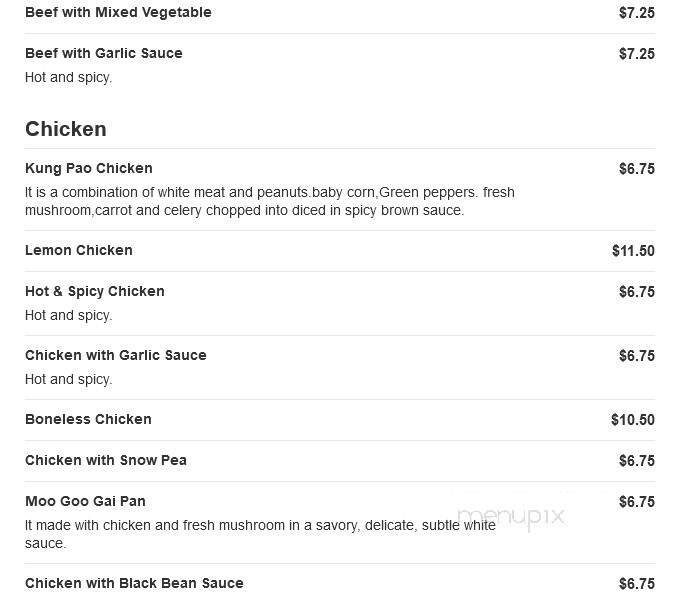Choose Lemon Chicken from the menu

[78, 250]
